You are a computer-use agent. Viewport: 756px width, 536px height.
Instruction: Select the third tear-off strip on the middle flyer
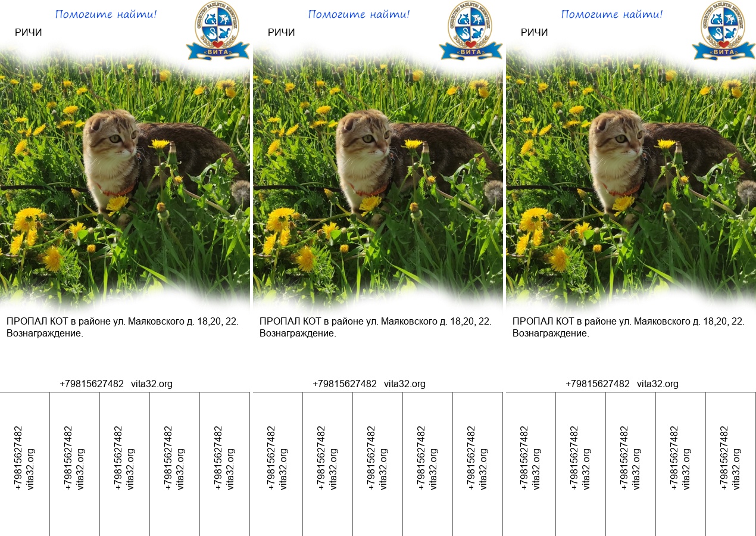click(377, 457)
